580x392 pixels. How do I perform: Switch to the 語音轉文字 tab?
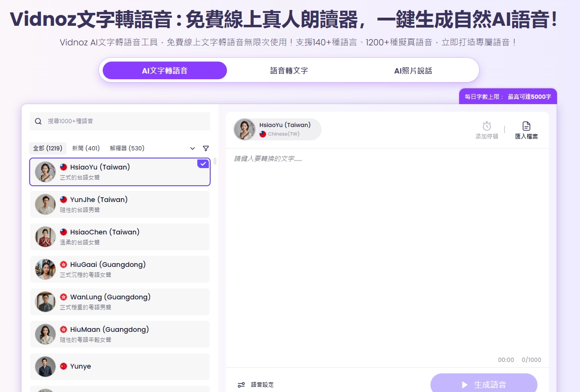tap(289, 71)
